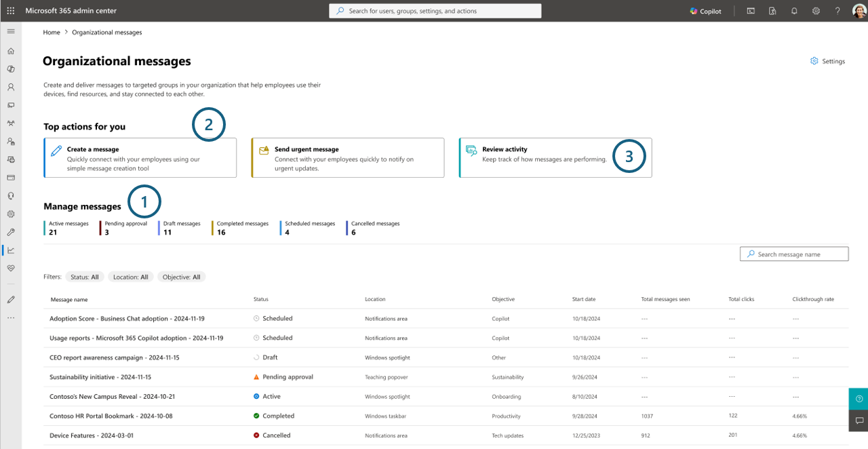
Task: Open Support headset icon in sidebar
Action: [11, 196]
